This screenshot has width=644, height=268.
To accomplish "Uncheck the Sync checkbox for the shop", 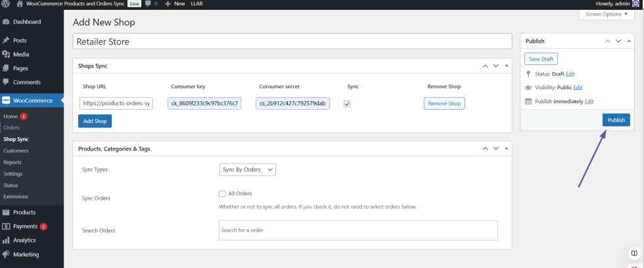I will coord(347,104).
